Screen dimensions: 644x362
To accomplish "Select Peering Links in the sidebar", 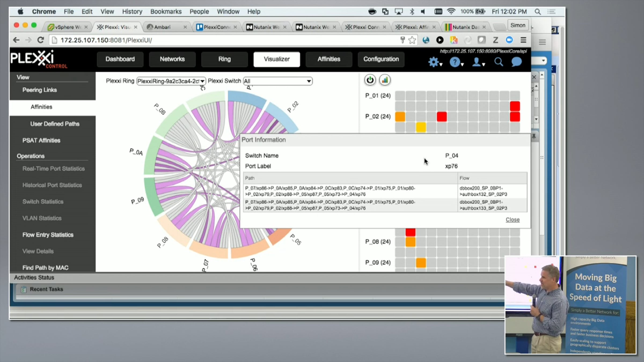I will [39, 90].
